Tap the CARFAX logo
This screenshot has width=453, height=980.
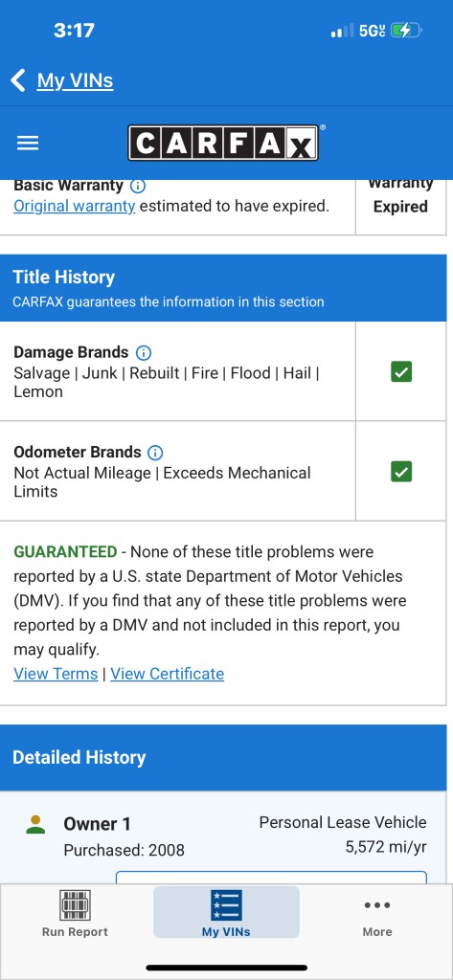point(223,143)
